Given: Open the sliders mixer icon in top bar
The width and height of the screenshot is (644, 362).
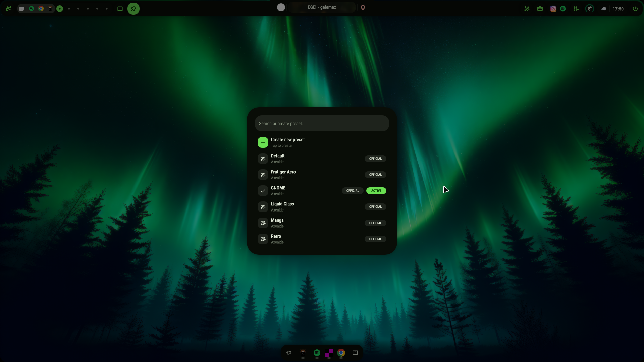Looking at the screenshot, I should pyautogui.click(x=576, y=9).
